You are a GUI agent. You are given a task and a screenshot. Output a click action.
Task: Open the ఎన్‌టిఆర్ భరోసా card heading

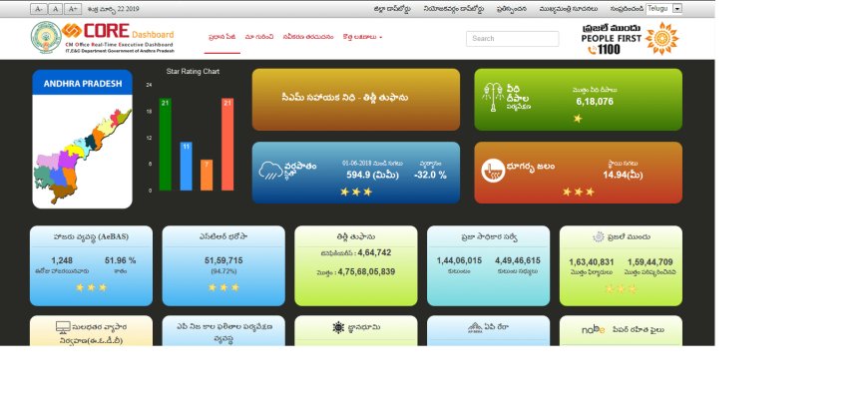[x=223, y=236]
